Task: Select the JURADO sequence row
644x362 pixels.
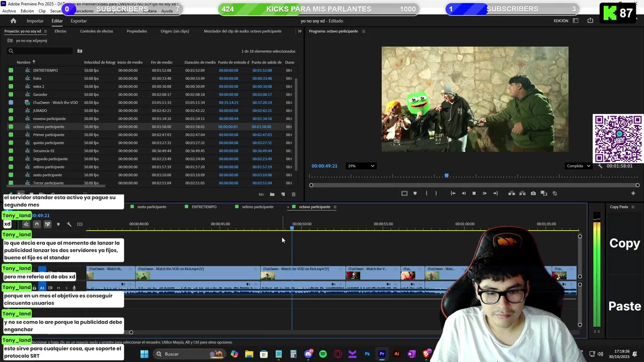Action: point(151,111)
